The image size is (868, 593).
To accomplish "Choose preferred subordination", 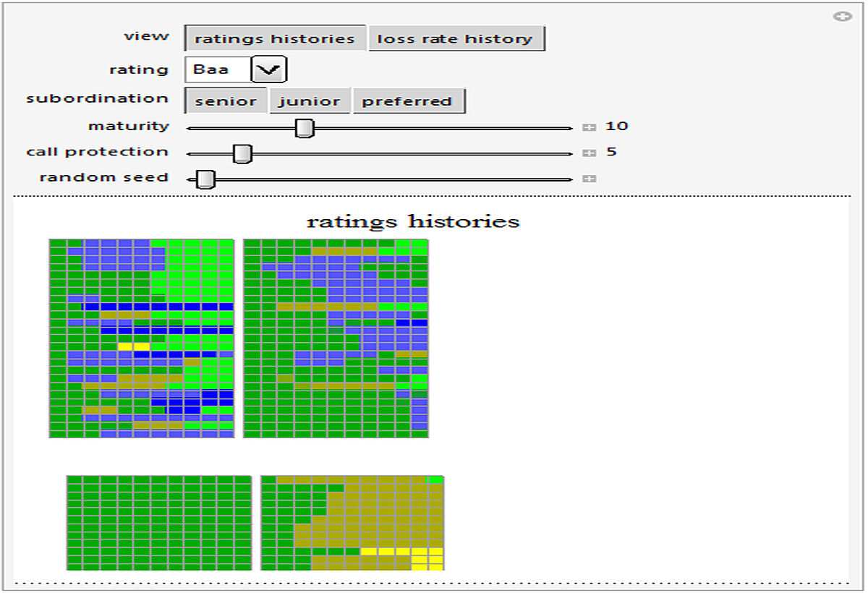I will (x=408, y=101).
